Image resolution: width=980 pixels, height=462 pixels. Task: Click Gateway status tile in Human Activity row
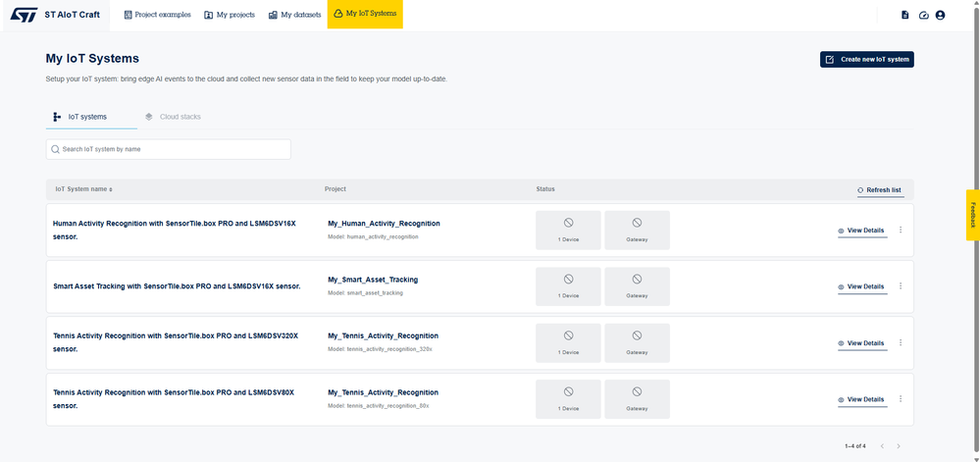637,231
